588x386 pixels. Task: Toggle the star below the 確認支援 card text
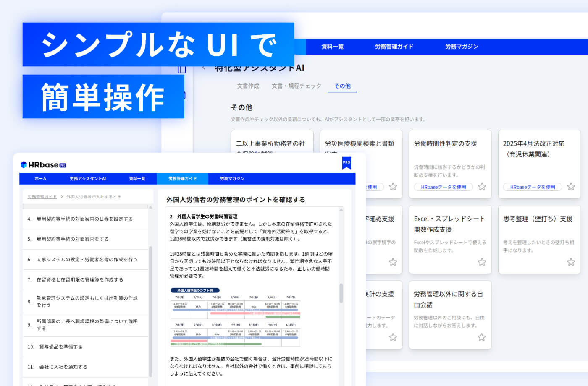click(393, 262)
